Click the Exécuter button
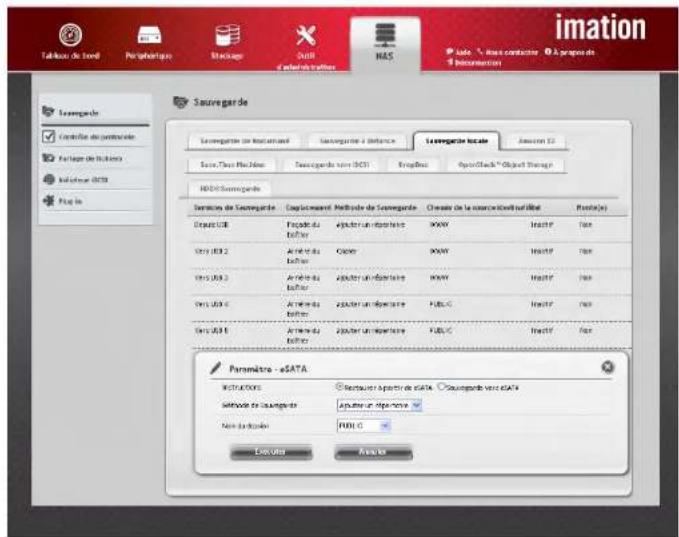The width and height of the screenshot is (679, 537). pos(271,452)
